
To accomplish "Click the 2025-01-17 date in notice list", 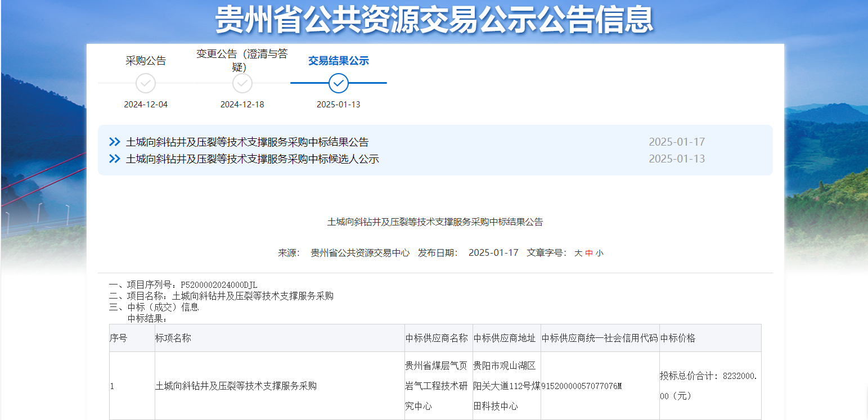I will [x=677, y=142].
